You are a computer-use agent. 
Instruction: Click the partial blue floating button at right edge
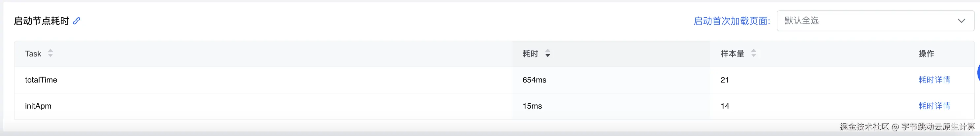[x=978, y=73]
